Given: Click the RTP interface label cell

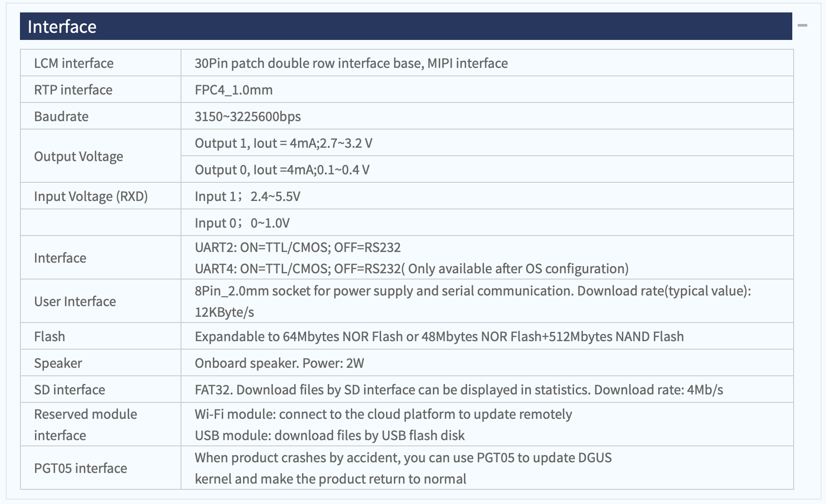Looking at the screenshot, I should 101,90.
